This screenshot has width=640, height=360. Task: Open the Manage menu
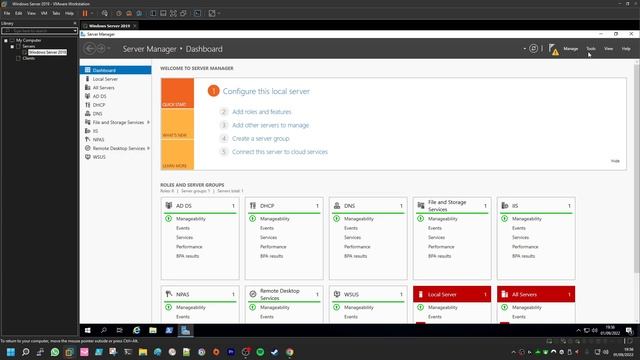pyautogui.click(x=571, y=49)
